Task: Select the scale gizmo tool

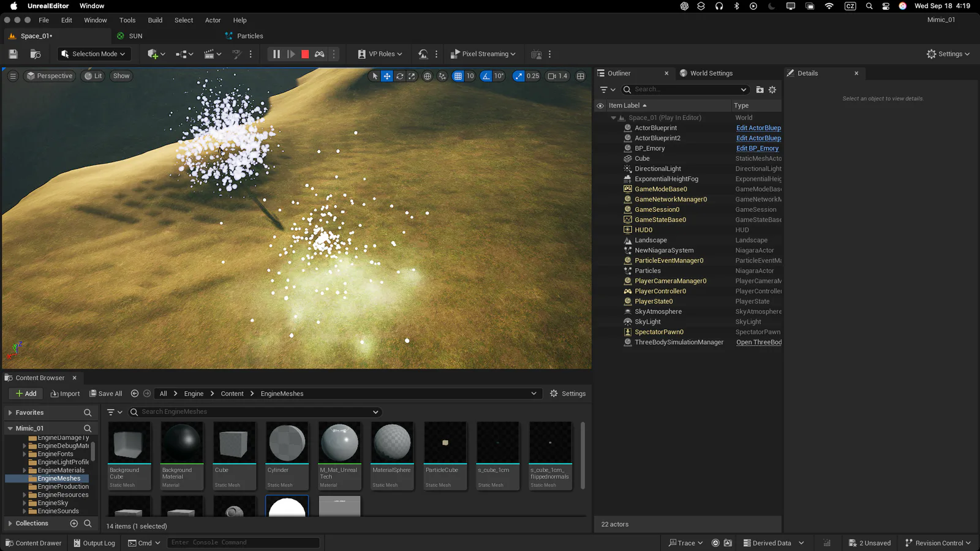Action: tap(412, 76)
